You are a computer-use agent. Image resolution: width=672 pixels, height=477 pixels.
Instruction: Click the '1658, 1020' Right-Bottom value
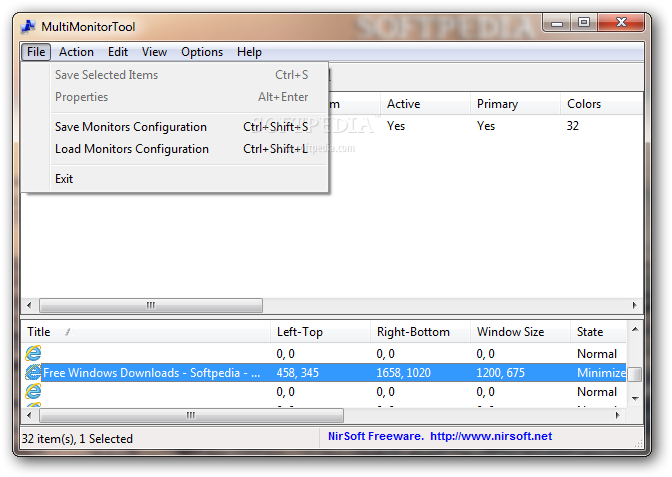(x=403, y=372)
